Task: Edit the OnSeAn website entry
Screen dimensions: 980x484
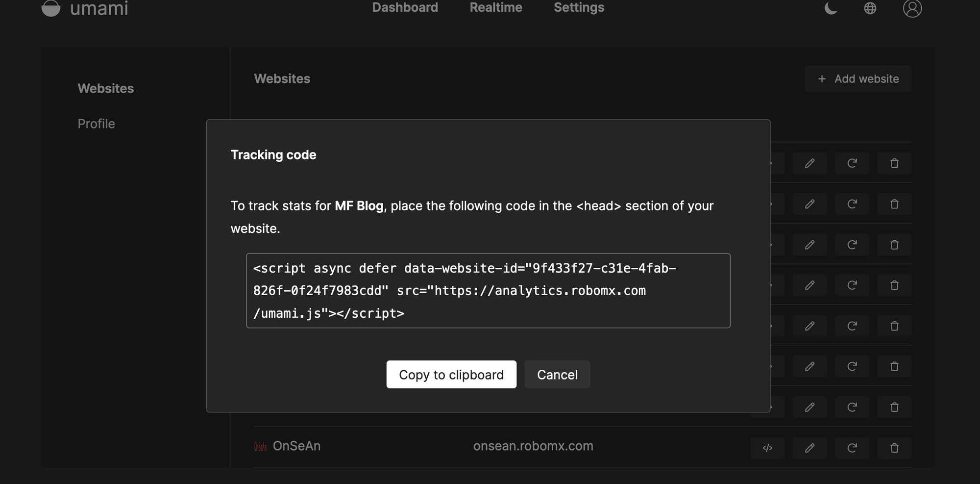Action: point(809,448)
